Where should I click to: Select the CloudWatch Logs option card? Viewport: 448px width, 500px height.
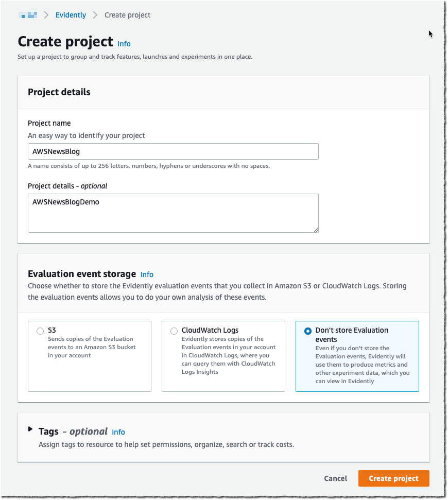(x=223, y=355)
